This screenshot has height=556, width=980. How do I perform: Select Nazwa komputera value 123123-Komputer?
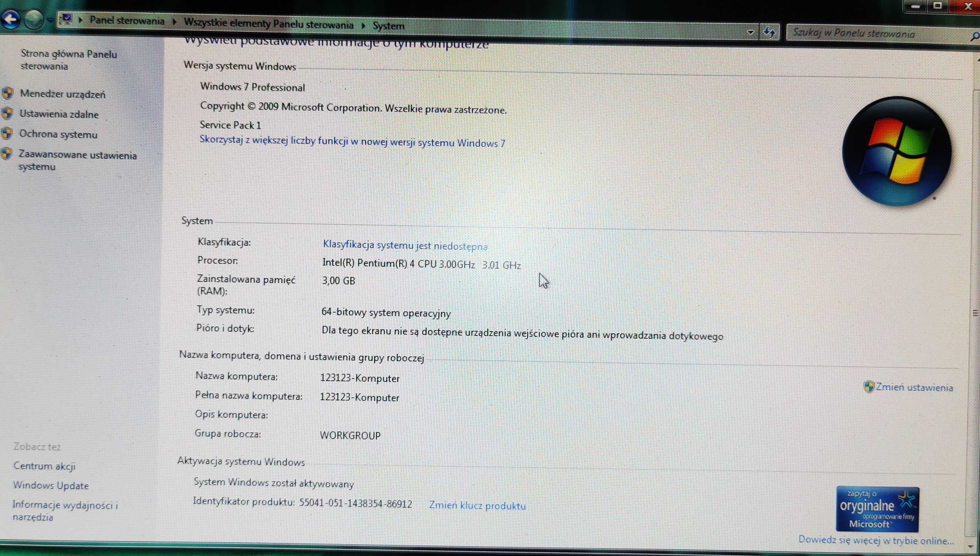(360, 378)
